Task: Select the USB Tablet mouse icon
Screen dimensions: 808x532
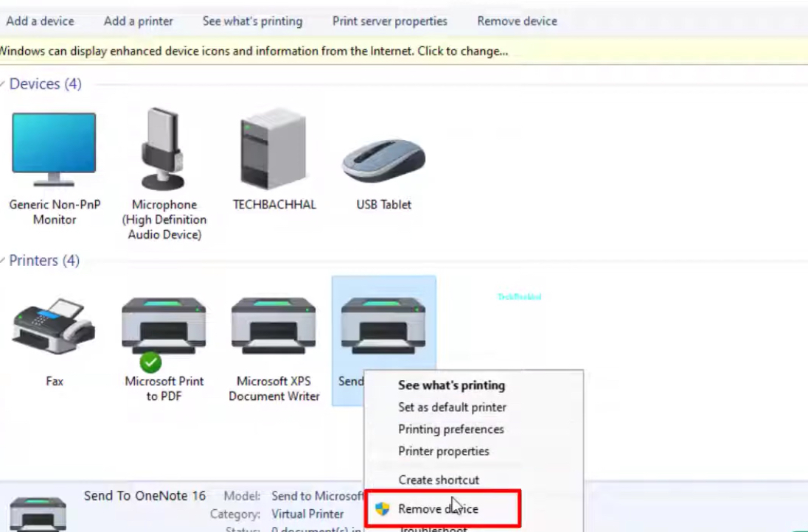Action: click(383, 160)
